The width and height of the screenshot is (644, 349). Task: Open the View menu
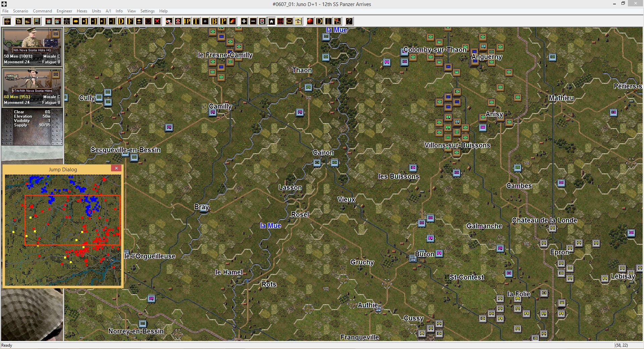click(131, 11)
